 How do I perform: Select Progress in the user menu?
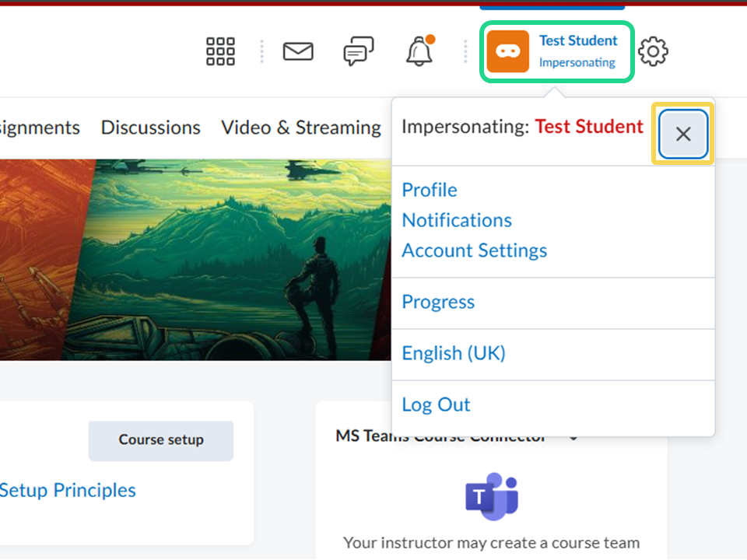pos(437,302)
